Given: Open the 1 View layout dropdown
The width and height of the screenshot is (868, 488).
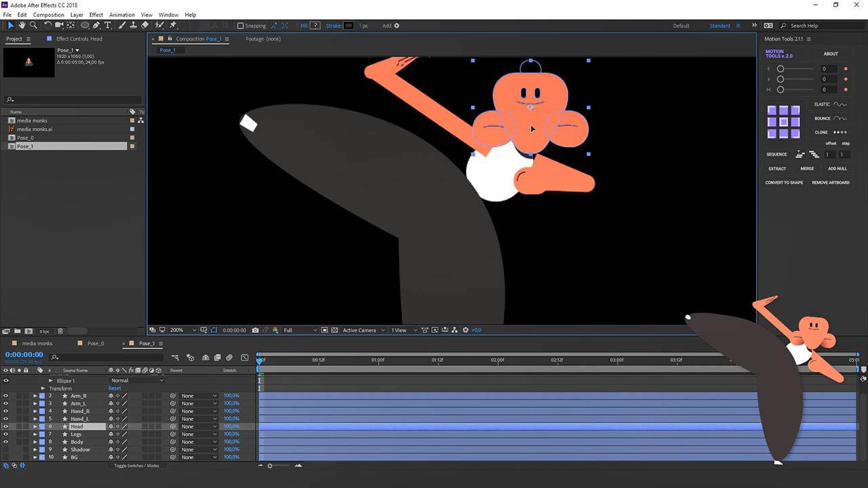Looking at the screenshot, I should (x=403, y=330).
